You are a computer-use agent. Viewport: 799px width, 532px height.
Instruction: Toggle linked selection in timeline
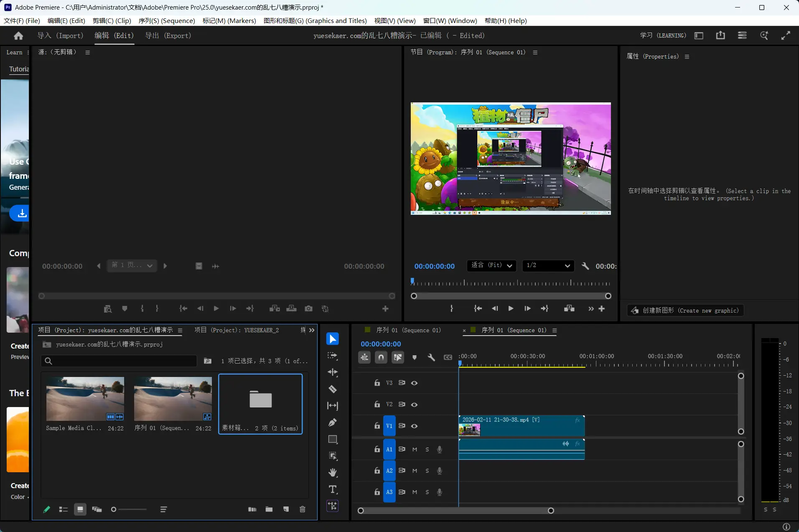pyautogui.click(x=398, y=357)
